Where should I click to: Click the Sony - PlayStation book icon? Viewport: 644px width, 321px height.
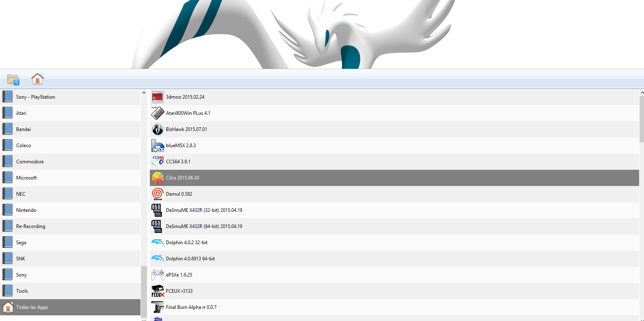[7, 97]
